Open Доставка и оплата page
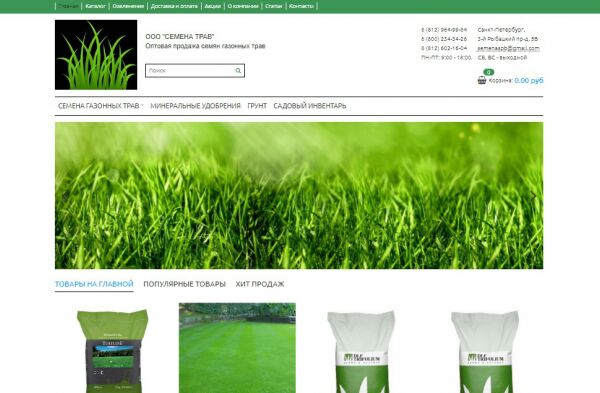Viewport: 600px width, 393px height. point(174,6)
